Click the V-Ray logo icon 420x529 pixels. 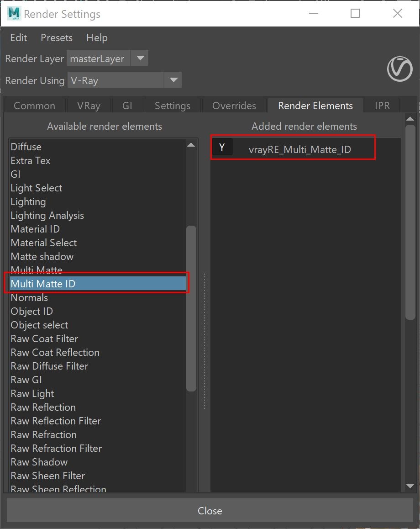pos(399,69)
